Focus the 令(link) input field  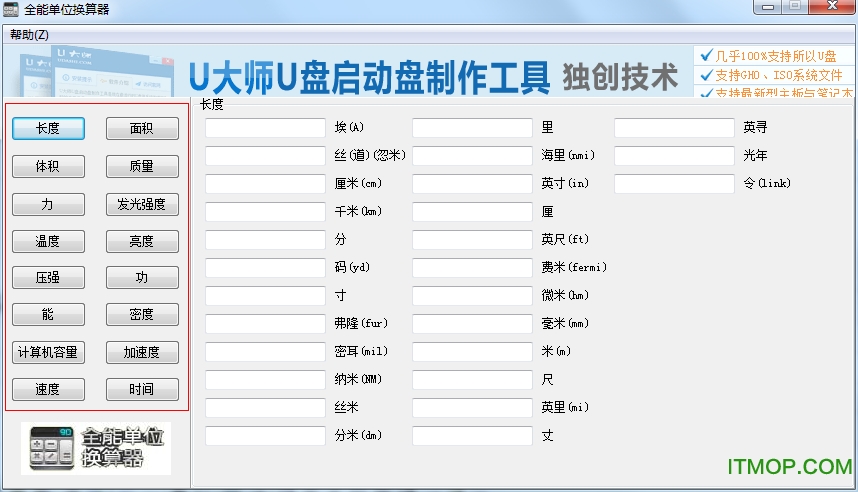pos(674,184)
